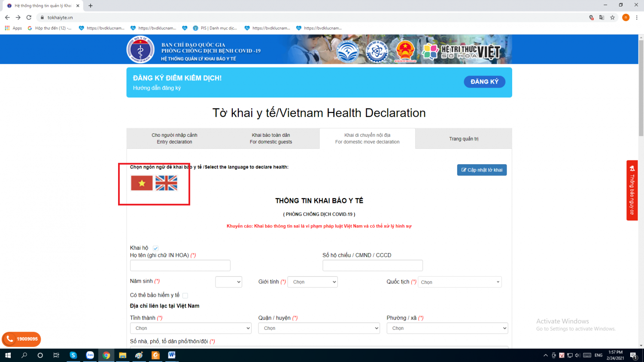Open Skype from the taskbar
644x362 pixels.
point(73,355)
